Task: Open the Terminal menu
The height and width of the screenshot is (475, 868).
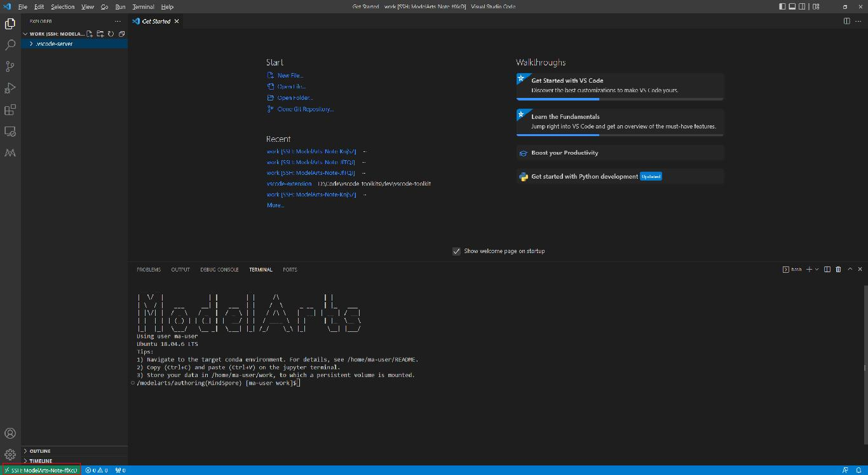Action: (143, 6)
